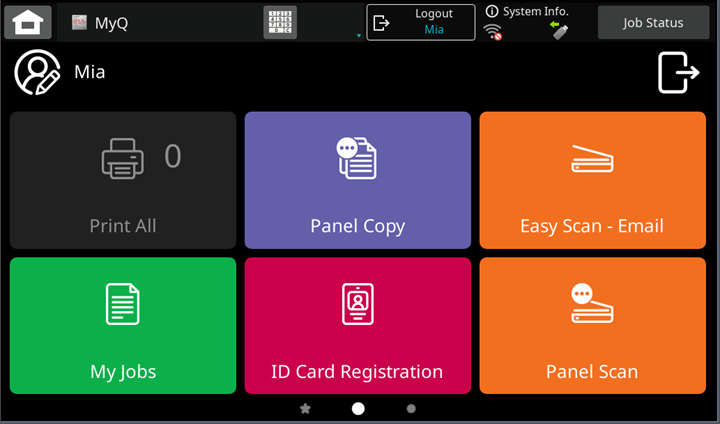Open the My Jobs tile
Image resolution: width=720 pixels, height=424 pixels.
coord(123,326)
